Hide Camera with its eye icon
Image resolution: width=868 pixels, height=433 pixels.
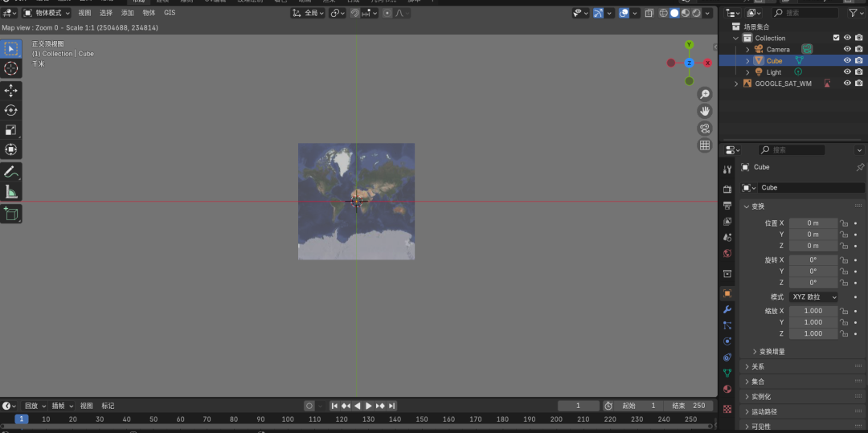pyautogui.click(x=847, y=49)
